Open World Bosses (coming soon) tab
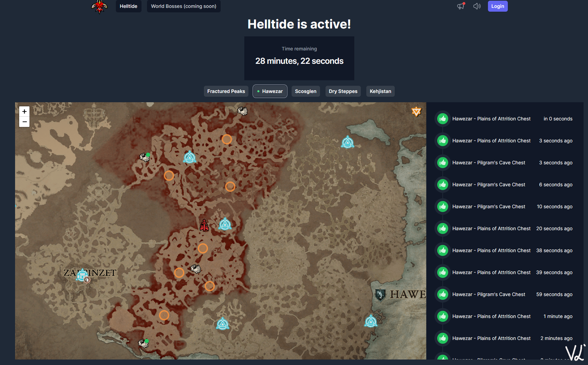 184,6
